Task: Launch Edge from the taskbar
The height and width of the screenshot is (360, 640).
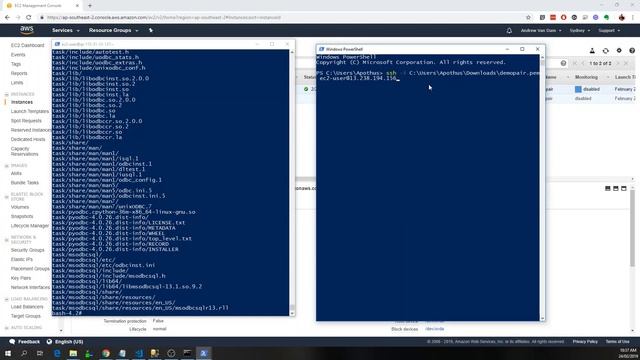Action: click(57, 353)
